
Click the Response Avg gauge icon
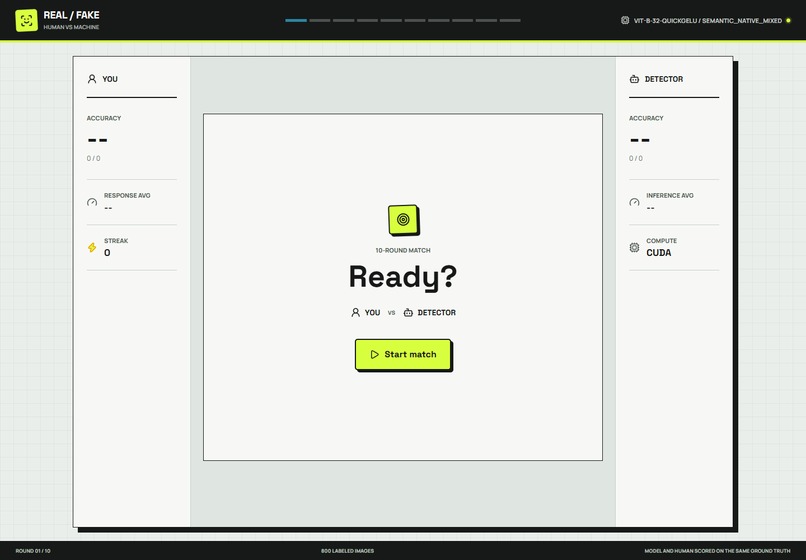click(x=92, y=202)
